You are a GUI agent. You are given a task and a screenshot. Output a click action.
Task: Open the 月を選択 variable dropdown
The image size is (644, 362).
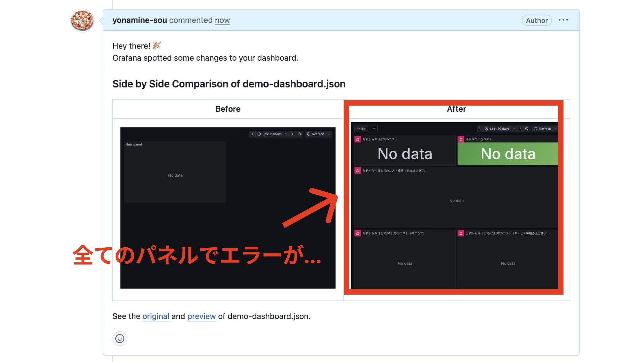point(373,129)
